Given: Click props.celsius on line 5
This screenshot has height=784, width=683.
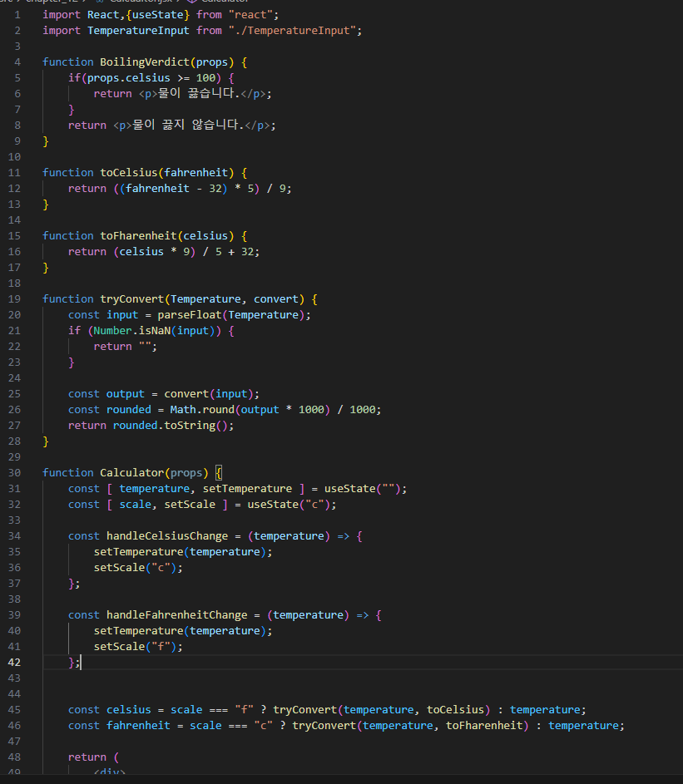Looking at the screenshot, I should [129, 78].
